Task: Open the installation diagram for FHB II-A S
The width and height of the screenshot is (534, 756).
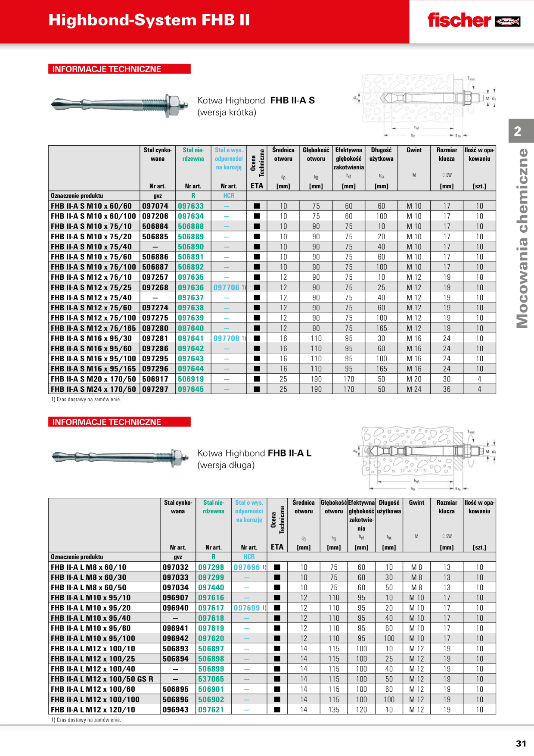Action: pos(425,106)
